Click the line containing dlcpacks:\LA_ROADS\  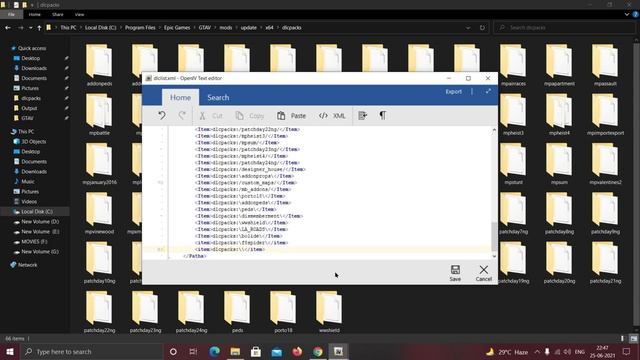(241, 229)
